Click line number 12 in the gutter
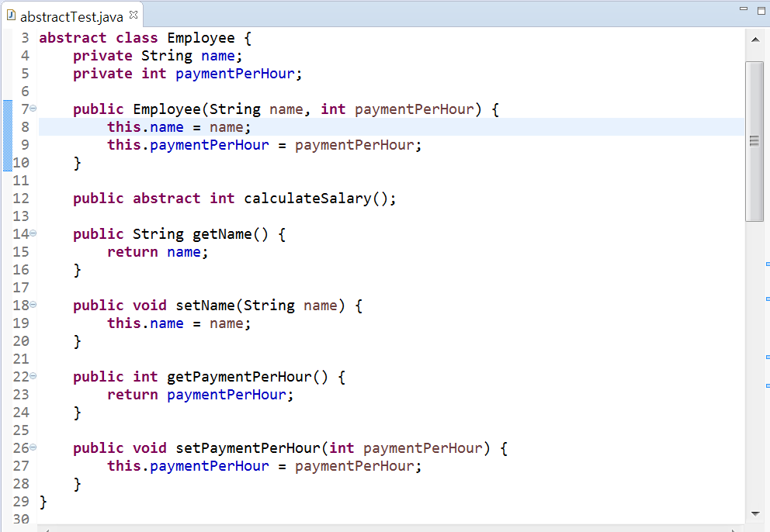770x532 pixels. pos(21,199)
